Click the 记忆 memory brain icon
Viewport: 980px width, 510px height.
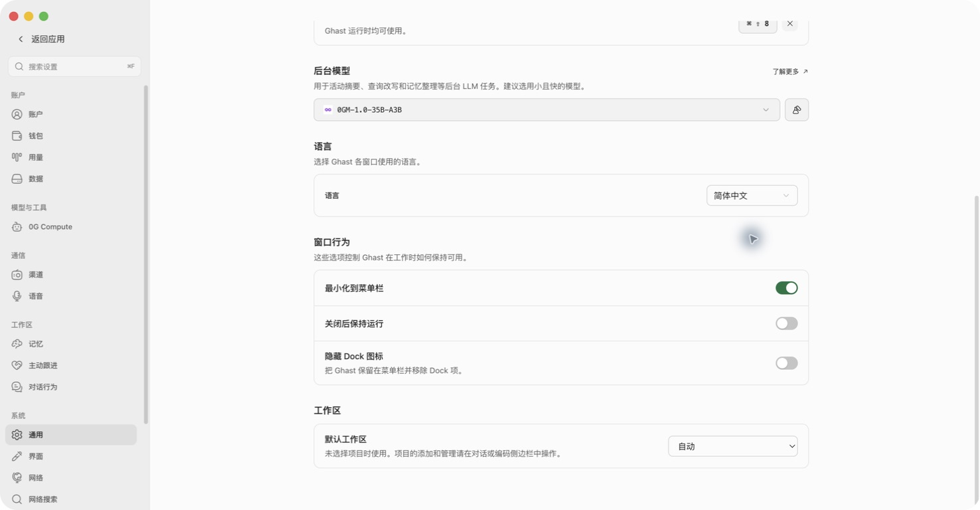coord(17,344)
